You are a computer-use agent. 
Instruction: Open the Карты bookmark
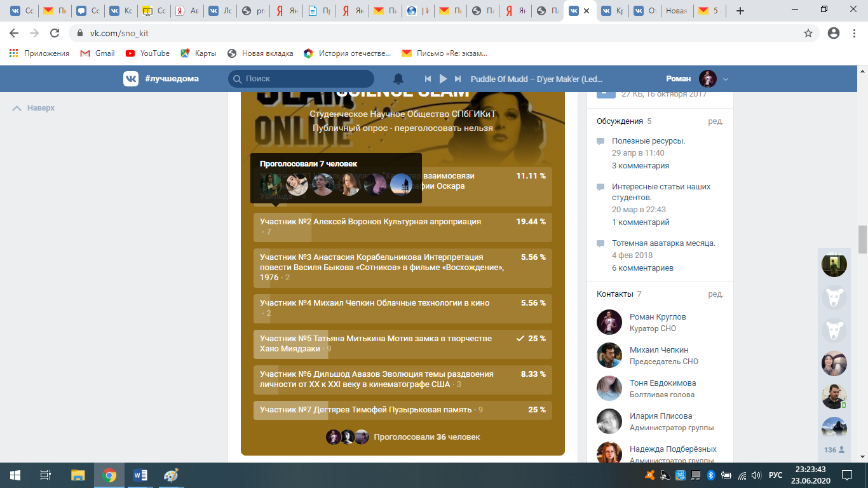point(199,53)
